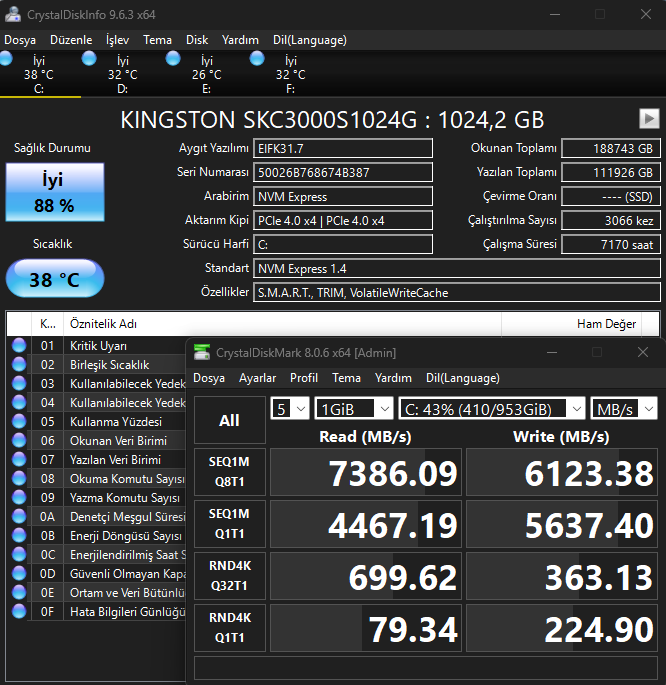Click RND4K Q32T1 read result 699.62

366,576
